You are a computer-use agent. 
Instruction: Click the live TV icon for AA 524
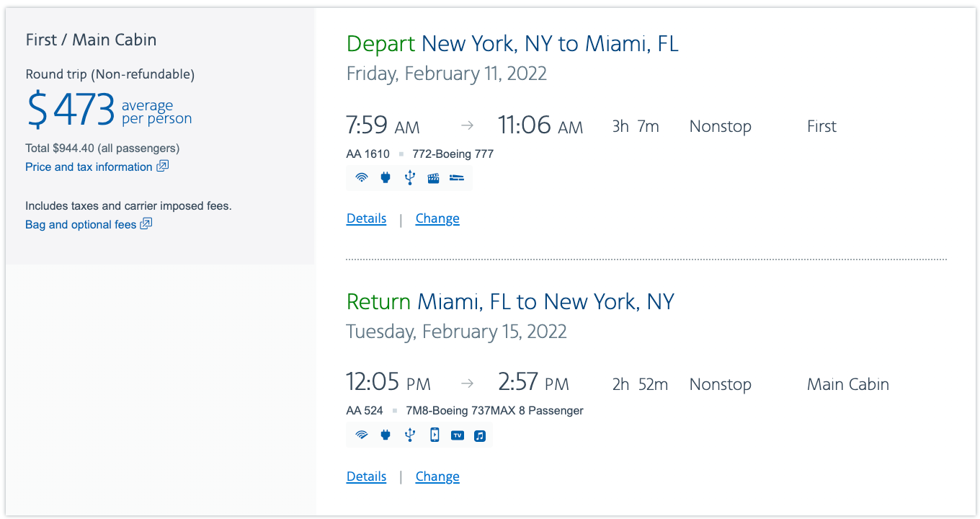(x=457, y=435)
